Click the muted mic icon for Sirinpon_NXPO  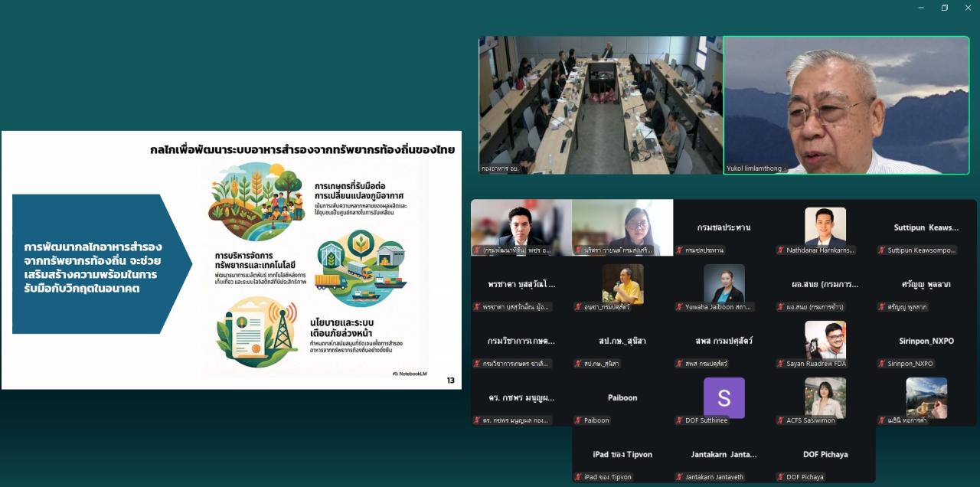point(881,364)
